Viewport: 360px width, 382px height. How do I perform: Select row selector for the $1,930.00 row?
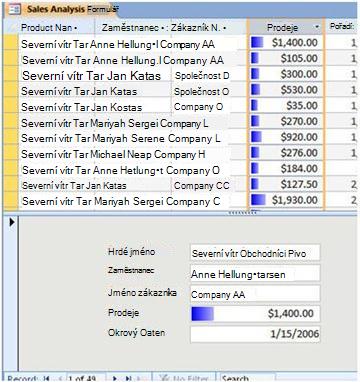tap(11, 200)
